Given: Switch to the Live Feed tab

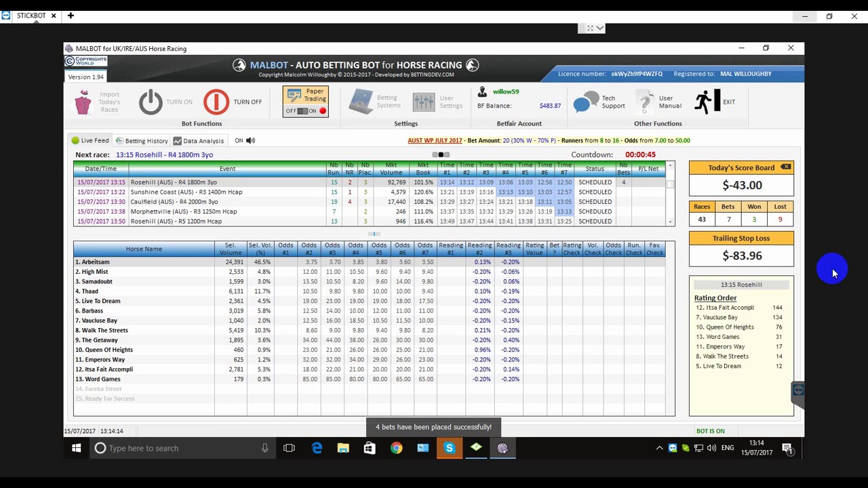Looking at the screenshot, I should coord(90,140).
